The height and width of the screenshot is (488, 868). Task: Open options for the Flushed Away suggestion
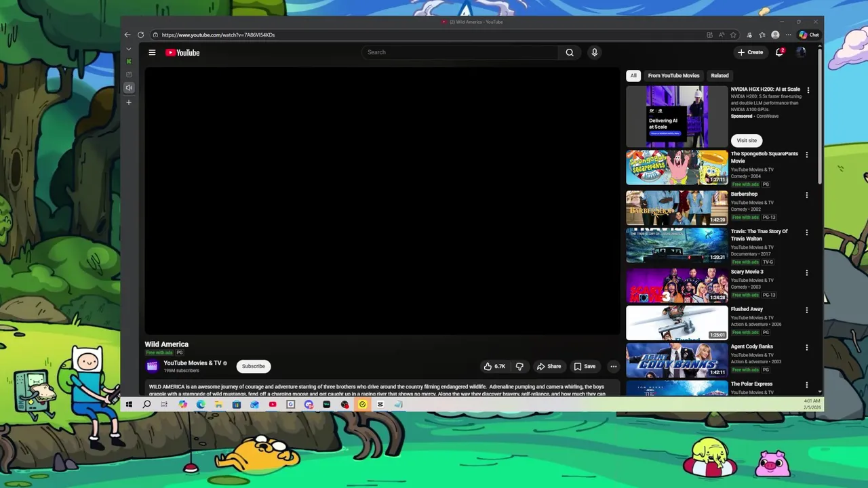click(x=807, y=310)
